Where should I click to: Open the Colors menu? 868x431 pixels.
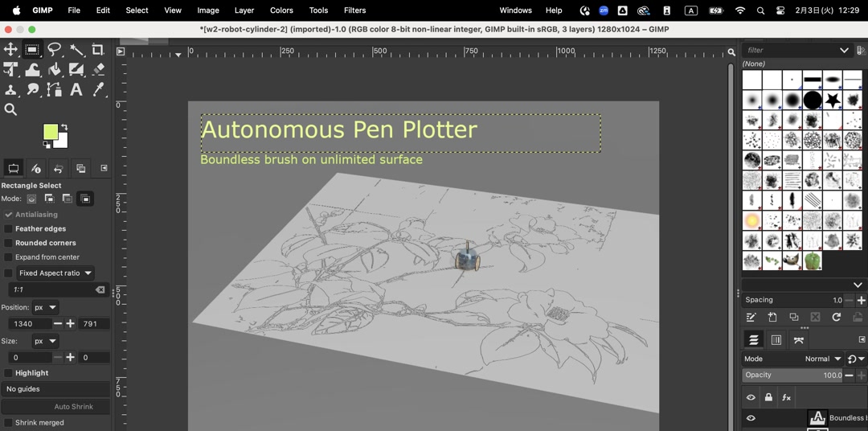tap(281, 10)
